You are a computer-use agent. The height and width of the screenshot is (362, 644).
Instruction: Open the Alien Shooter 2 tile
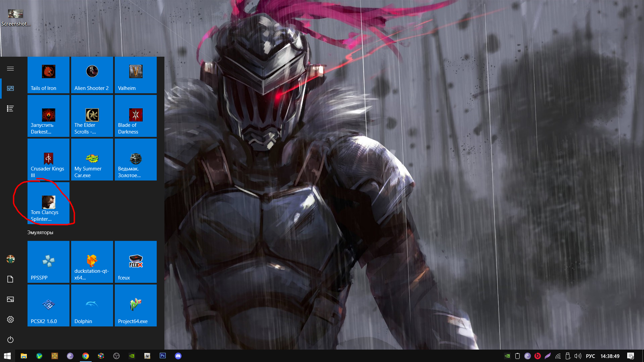(x=92, y=75)
